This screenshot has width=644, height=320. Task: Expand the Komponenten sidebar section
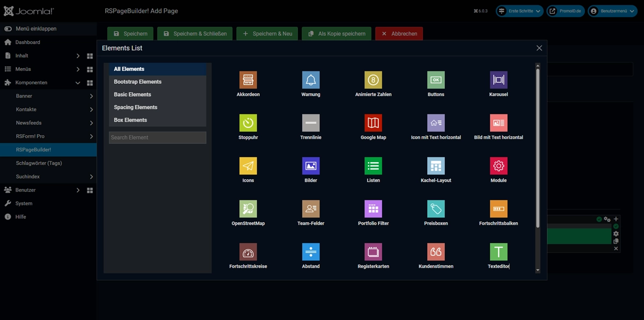point(38,82)
